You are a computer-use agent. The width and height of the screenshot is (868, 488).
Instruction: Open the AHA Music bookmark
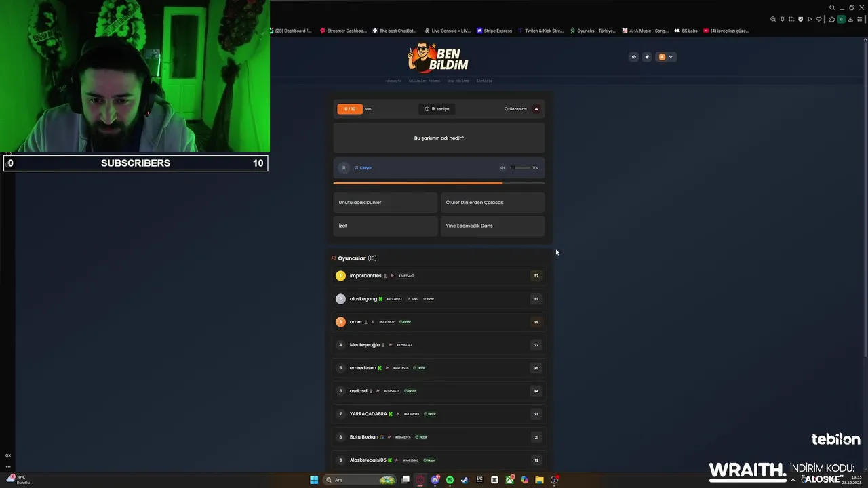tap(646, 30)
